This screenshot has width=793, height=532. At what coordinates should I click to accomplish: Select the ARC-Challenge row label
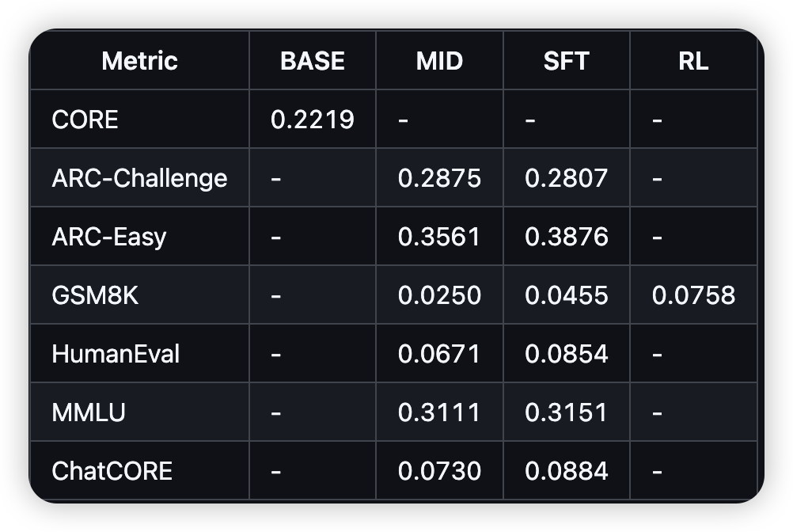(139, 178)
